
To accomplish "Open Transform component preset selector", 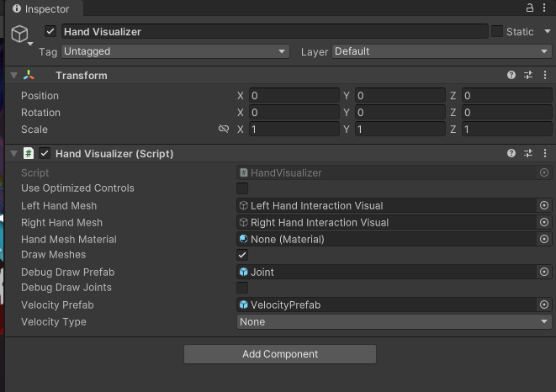I will click(528, 76).
